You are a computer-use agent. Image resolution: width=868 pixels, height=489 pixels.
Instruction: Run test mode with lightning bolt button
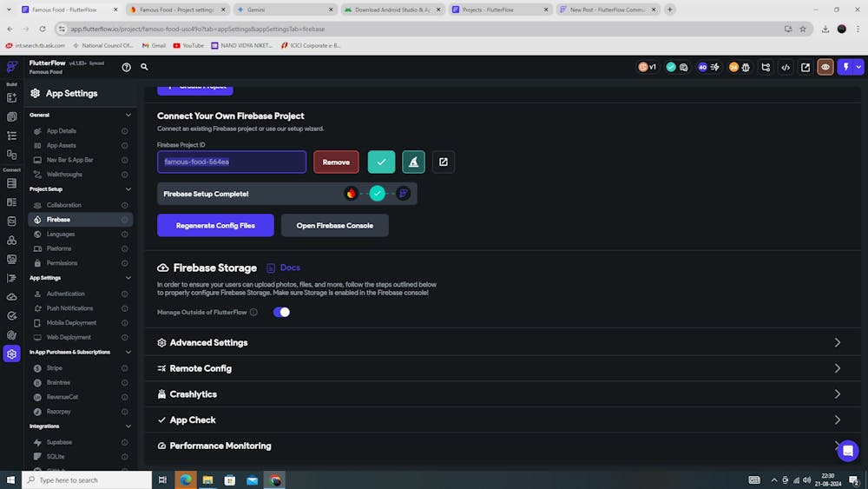[x=845, y=67]
